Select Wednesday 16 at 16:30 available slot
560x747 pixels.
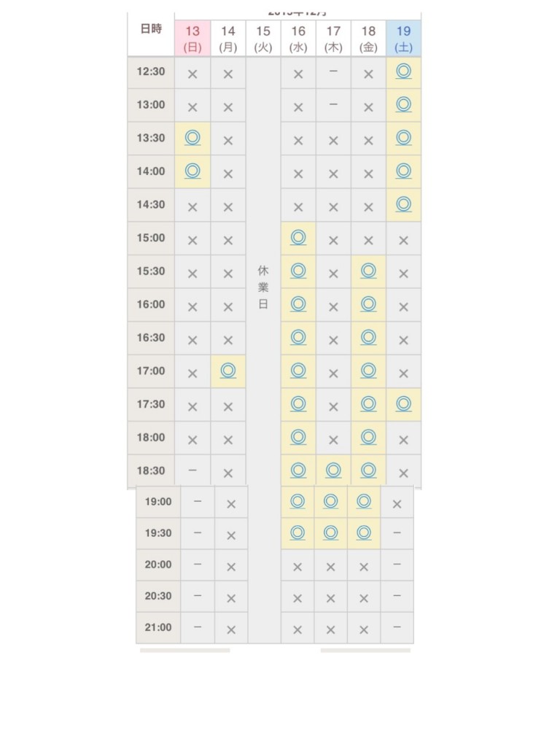(298, 337)
